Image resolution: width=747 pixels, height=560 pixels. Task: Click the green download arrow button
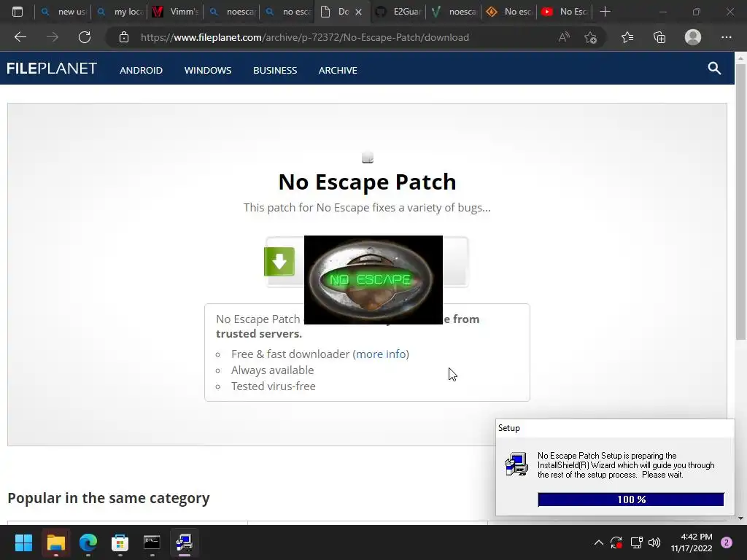(x=279, y=262)
